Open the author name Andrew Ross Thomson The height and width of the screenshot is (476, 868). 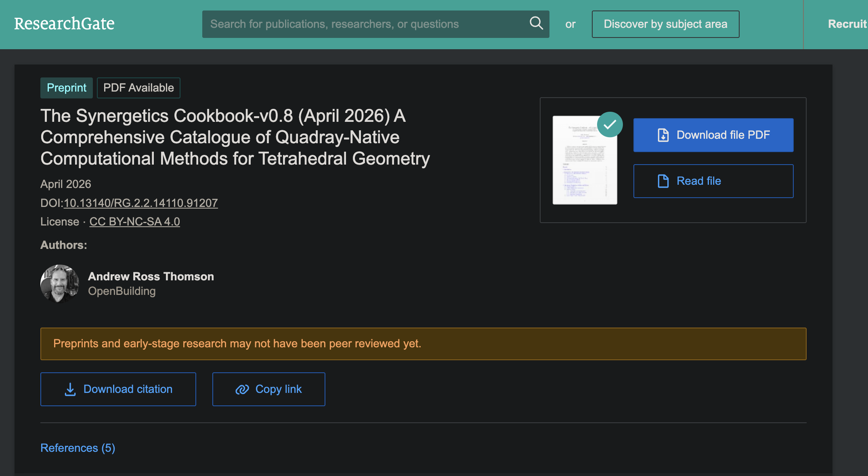tap(151, 276)
